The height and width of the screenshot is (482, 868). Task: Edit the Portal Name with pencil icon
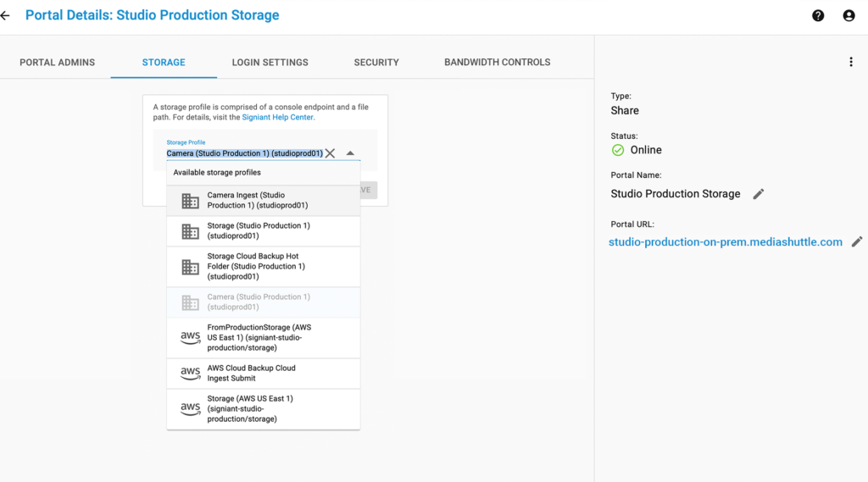759,194
